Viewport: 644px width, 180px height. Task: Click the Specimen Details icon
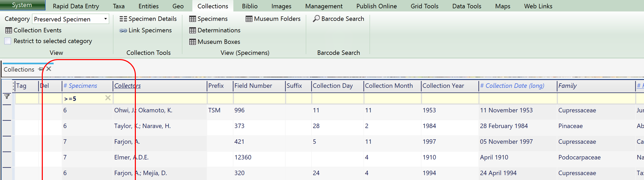click(x=123, y=19)
